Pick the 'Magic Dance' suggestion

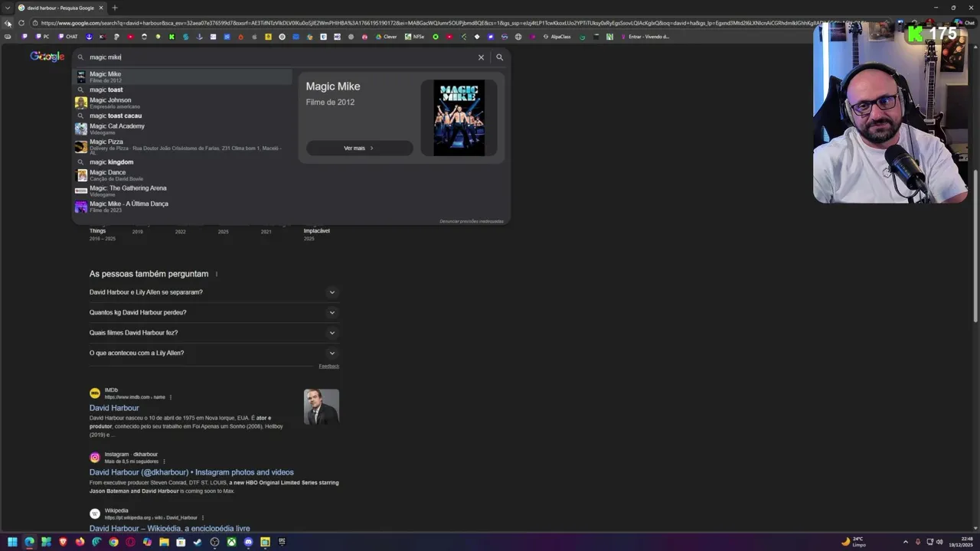[x=182, y=175]
